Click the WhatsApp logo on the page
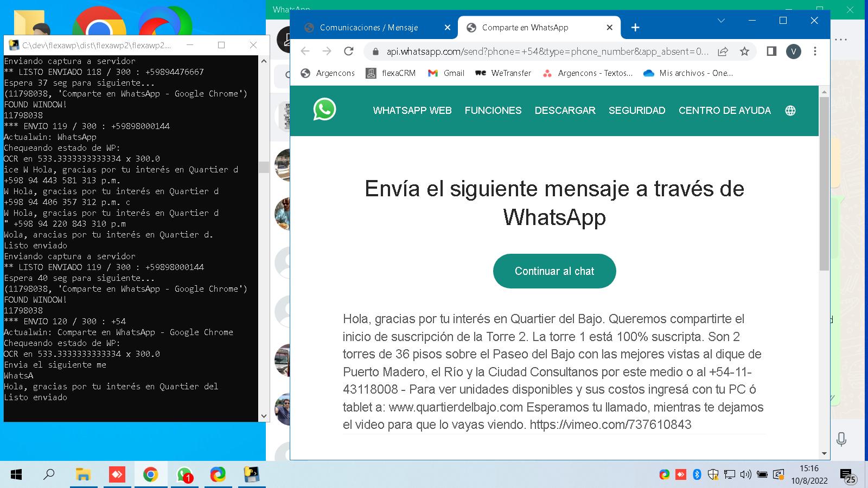Image resolution: width=868 pixels, height=488 pixels. [324, 110]
